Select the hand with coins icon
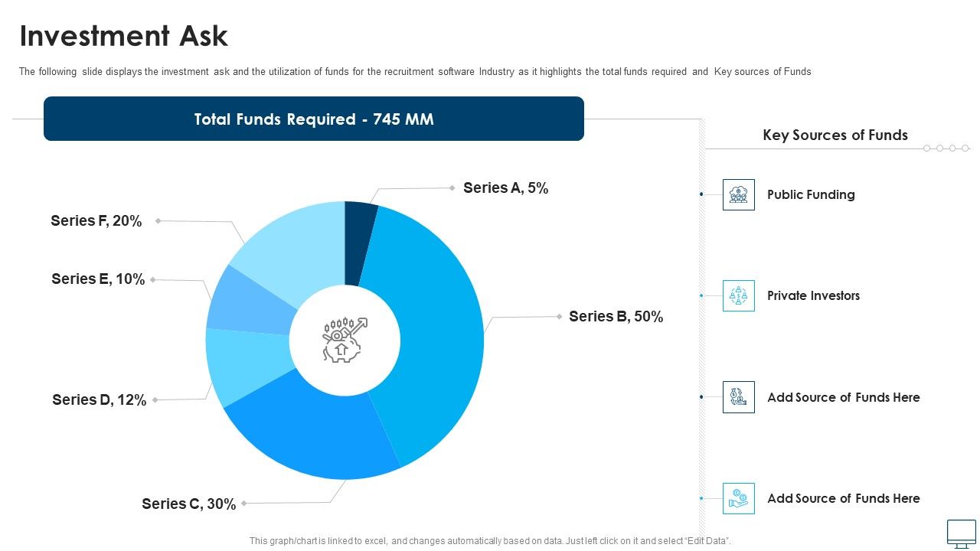Viewport: 980px width, 551px height. (739, 498)
